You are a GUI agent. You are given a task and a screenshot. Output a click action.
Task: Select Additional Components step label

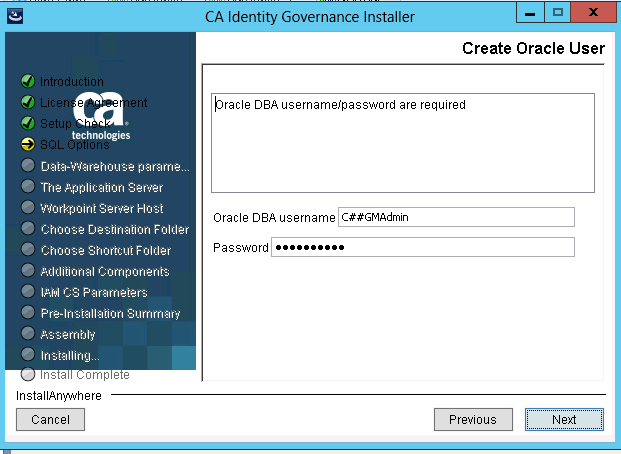[105, 271]
